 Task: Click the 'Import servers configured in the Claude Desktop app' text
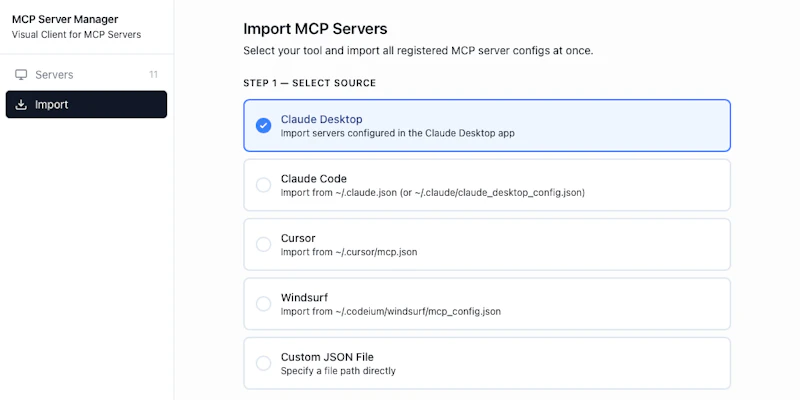point(397,133)
